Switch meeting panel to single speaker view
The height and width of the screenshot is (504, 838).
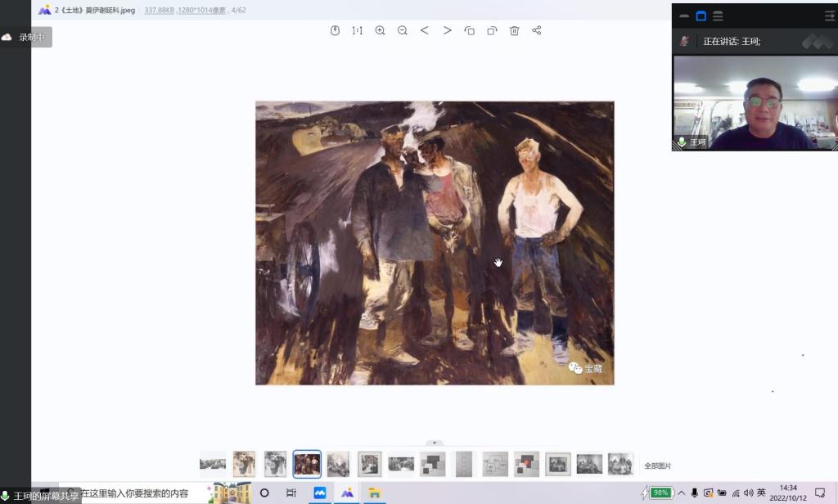coord(701,16)
